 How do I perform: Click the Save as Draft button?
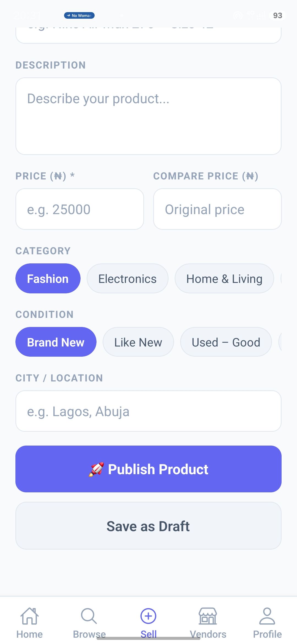click(x=148, y=526)
